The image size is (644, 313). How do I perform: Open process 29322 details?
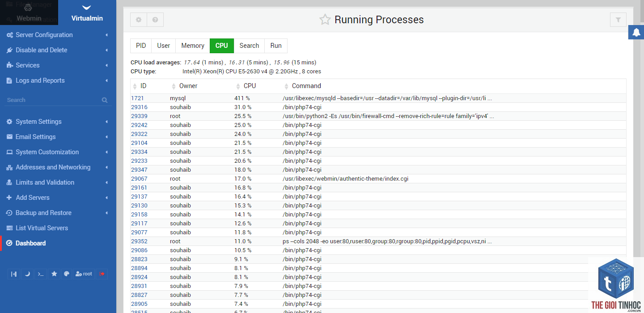pyautogui.click(x=139, y=134)
